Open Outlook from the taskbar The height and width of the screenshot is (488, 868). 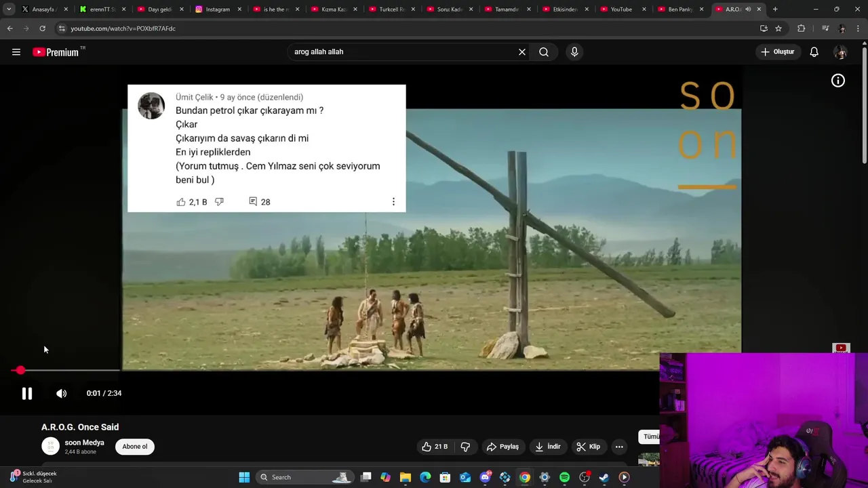[x=465, y=477]
